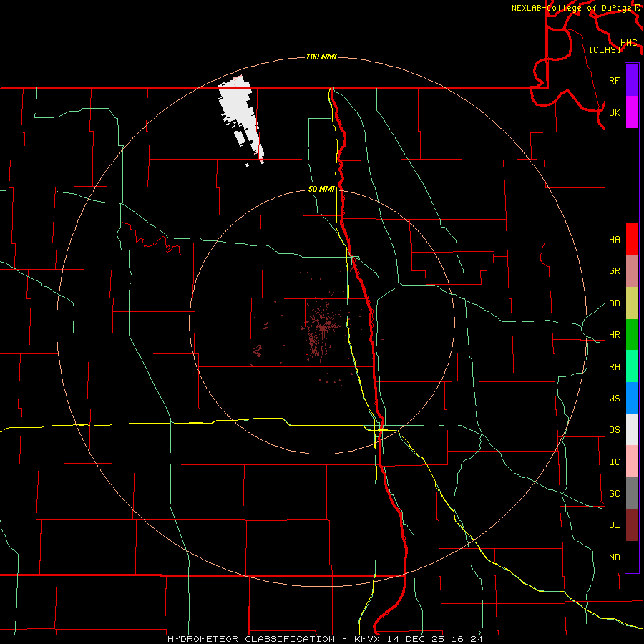Image resolution: width=644 pixels, height=644 pixels.
Task: Click the ND black legend color block
Action: pos(632,557)
